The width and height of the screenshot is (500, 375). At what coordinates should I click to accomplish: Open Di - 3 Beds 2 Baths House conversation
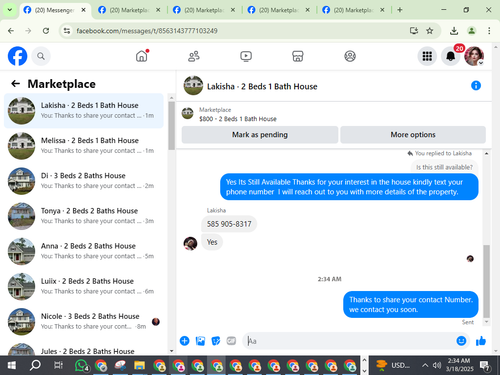(84, 181)
